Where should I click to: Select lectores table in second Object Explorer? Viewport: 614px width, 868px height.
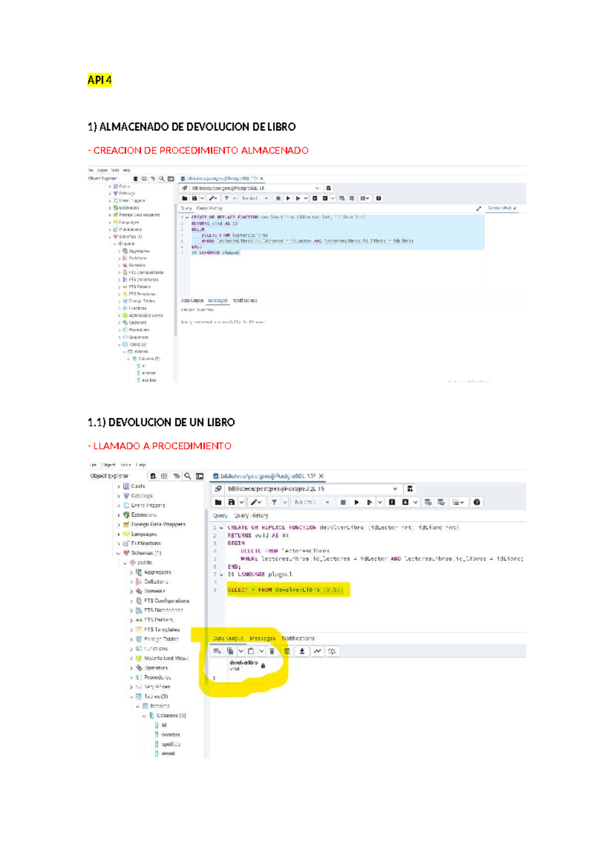tap(160, 706)
